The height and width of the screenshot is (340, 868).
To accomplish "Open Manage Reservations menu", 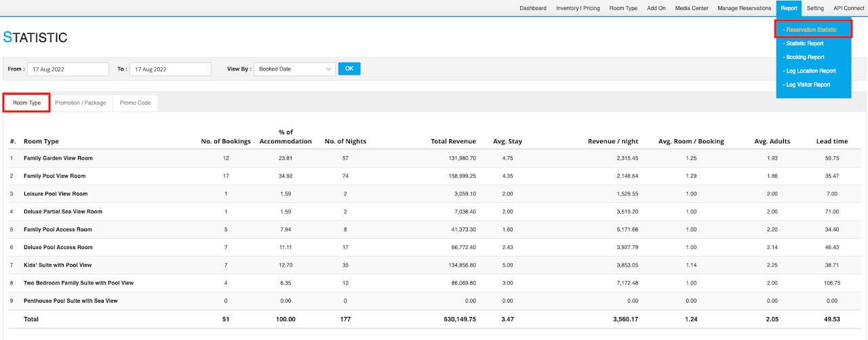I will (x=744, y=8).
